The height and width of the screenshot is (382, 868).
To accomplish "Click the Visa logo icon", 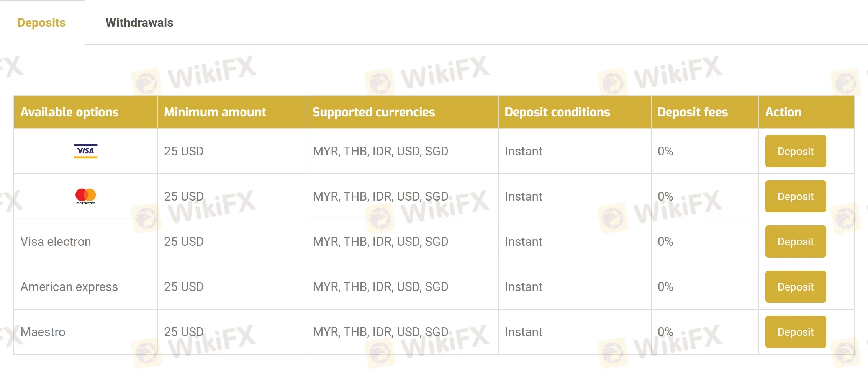I will (x=85, y=151).
